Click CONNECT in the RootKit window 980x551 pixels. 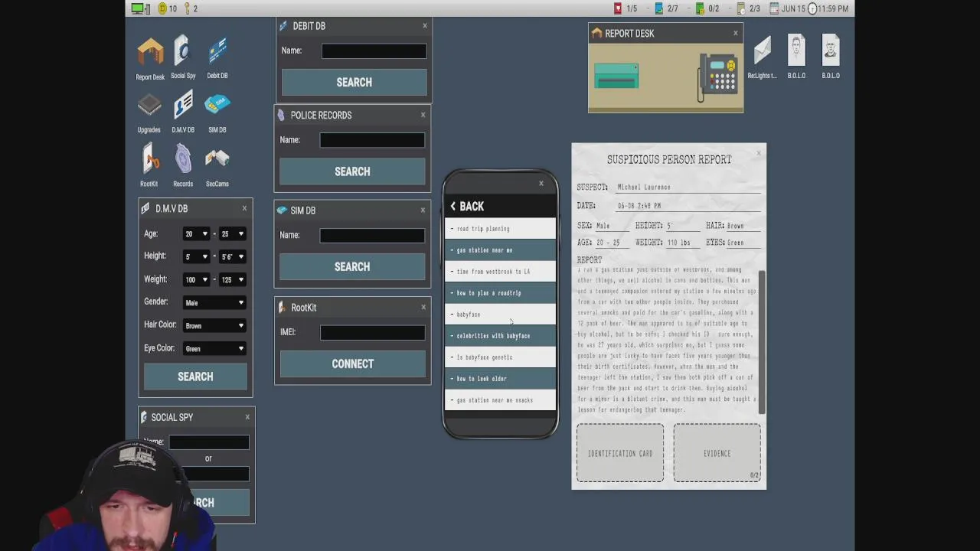[x=353, y=364]
